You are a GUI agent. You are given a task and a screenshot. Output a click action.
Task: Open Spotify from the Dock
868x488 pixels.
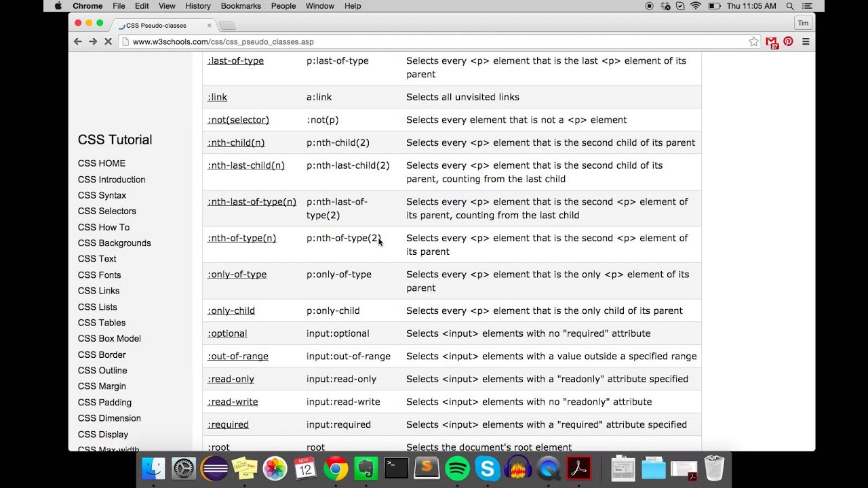tap(458, 468)
